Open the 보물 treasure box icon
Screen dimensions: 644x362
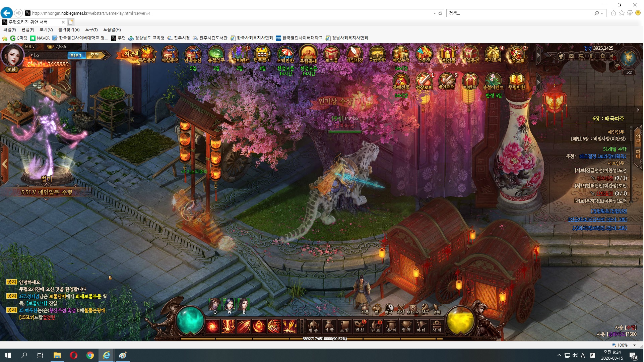[331, 55]
